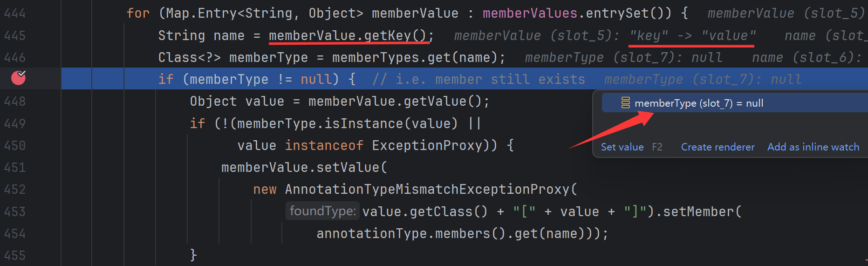This screenshot has width=868, height=266.
Task: Select the memberType (slot_7) = null row
Action: tap(699, 103)
